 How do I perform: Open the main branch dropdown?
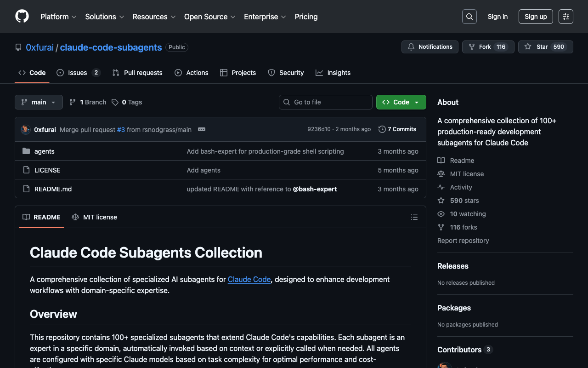[39, 102]
